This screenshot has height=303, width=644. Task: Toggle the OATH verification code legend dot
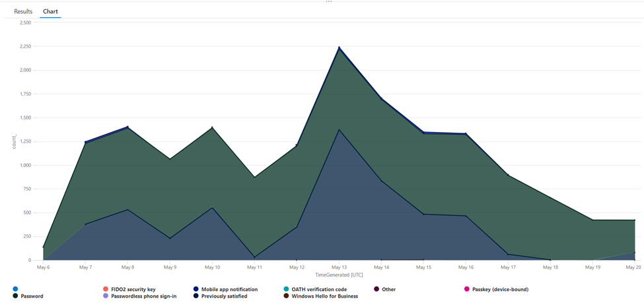286,289
